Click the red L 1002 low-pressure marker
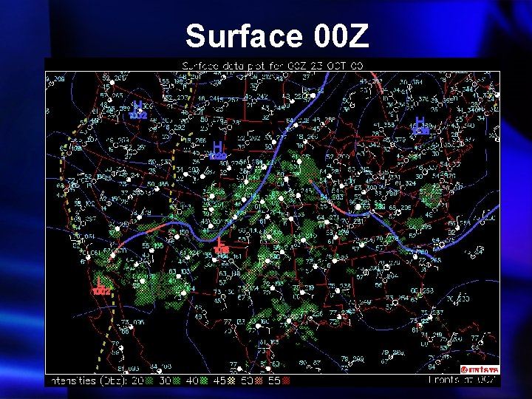This screenshot has height=399, width=532. click(x=101, y=286)
